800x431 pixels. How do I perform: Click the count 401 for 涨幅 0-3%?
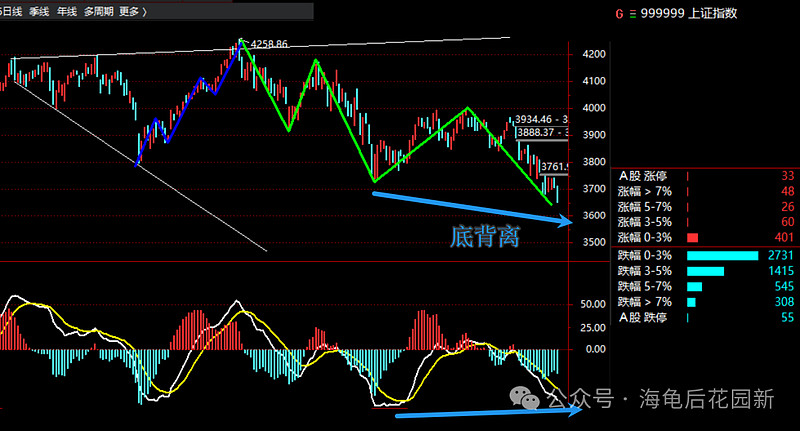(785, 238)
